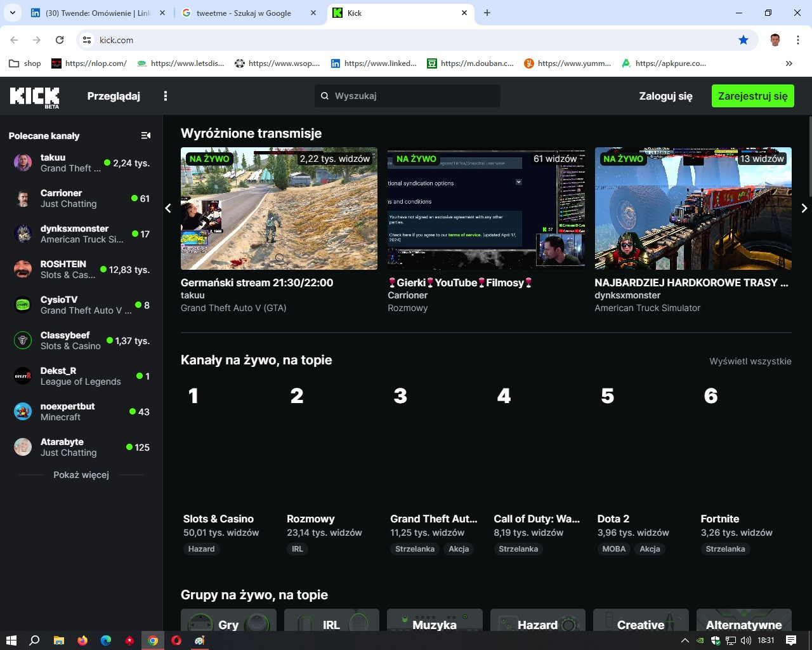The image size is (812, 650).
Task: Open Carrioner stream thumbnail
Action: tap(486, 208)
